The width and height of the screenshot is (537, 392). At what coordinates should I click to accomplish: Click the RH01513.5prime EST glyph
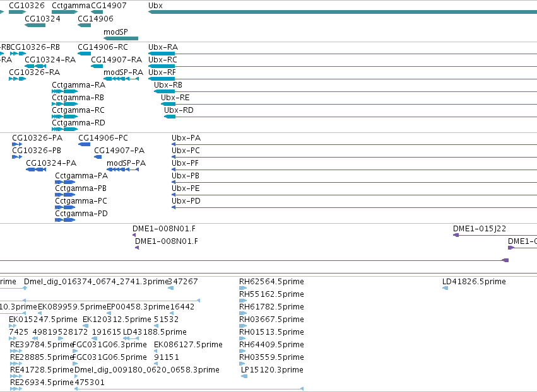click(x=243, y=338)
